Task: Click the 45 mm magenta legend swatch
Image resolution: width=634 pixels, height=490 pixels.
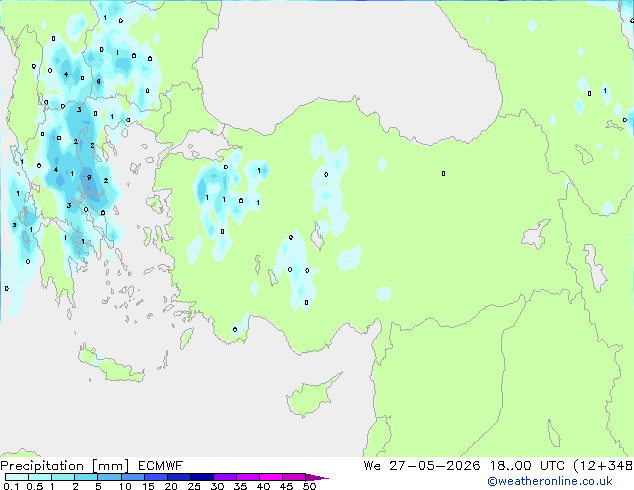Action: [294, 477]
